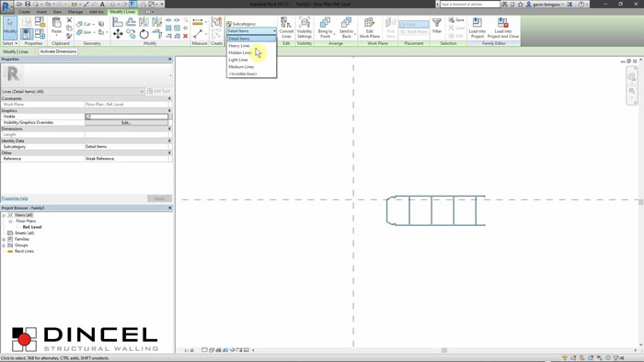The height and width of the screenshot is (362, 644).
Task: Choose Hidden Lines from subcategory list
Action: click(251, 52)
